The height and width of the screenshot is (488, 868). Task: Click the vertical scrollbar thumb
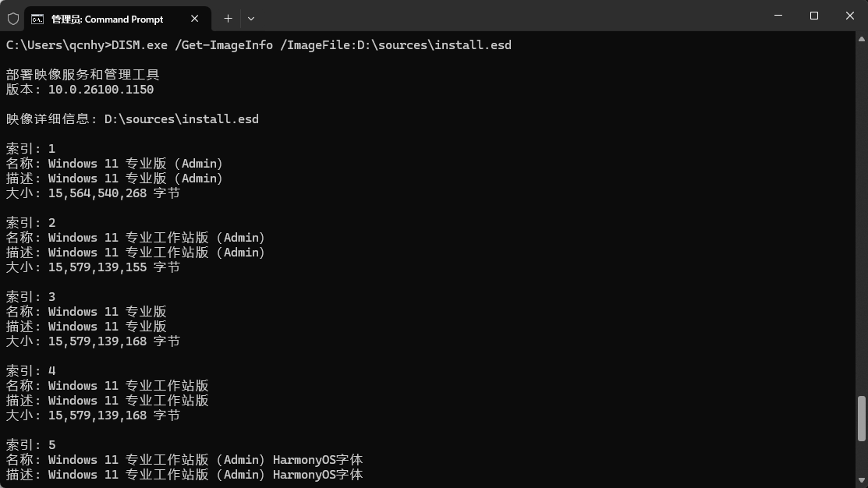click(x=861, y=419)
